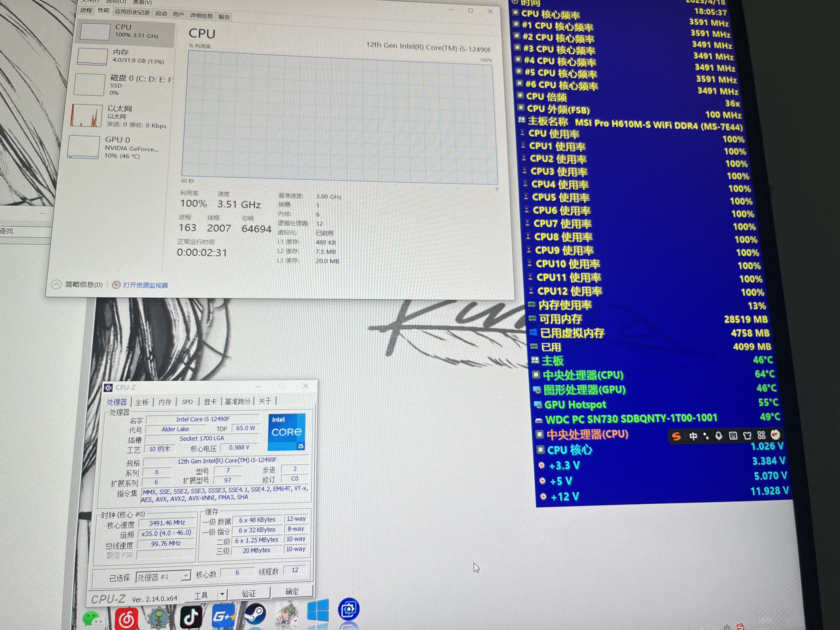Select the CPU graph thumbnail in sidebar

click(x=95, y=31)
